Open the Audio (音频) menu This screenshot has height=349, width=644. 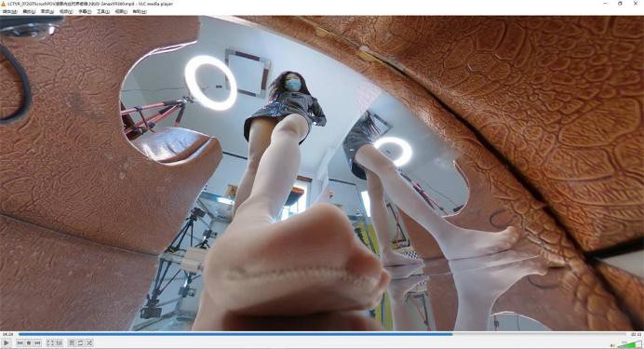47,11
